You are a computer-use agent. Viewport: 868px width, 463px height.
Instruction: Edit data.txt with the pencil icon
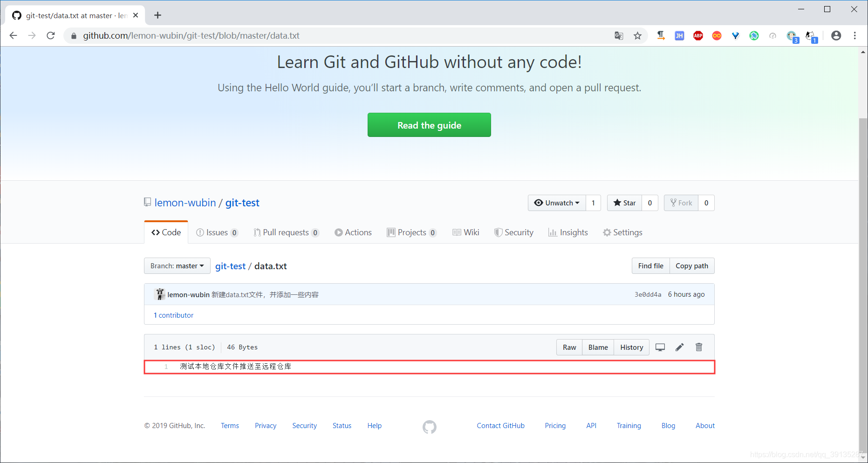coord(680,347)
